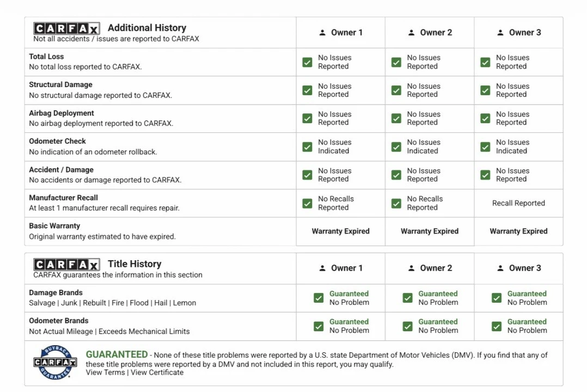
Task: Click the Airbag Deployment row title
Action: [x=62, y=113]
